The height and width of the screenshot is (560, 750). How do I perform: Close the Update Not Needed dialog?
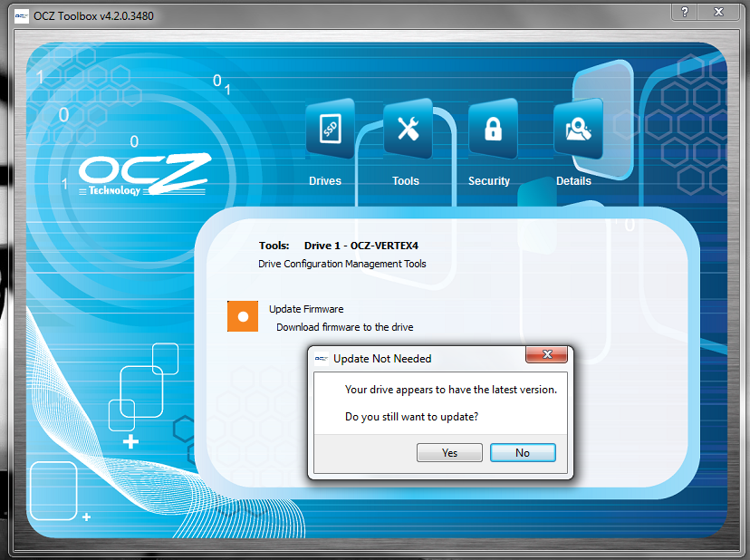click(x=547, y=354)
